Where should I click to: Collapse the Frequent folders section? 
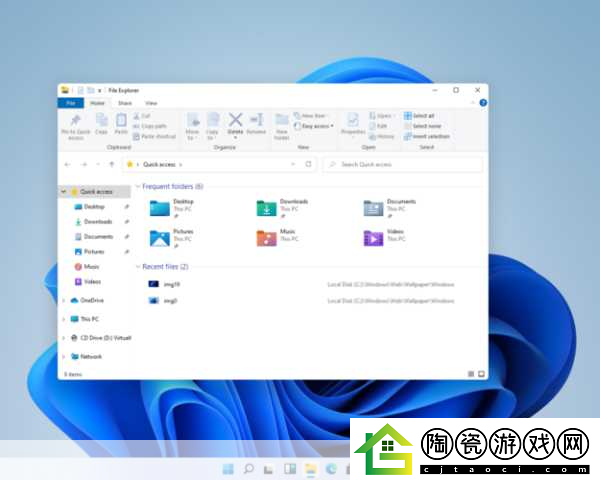[x=138, y=186]
